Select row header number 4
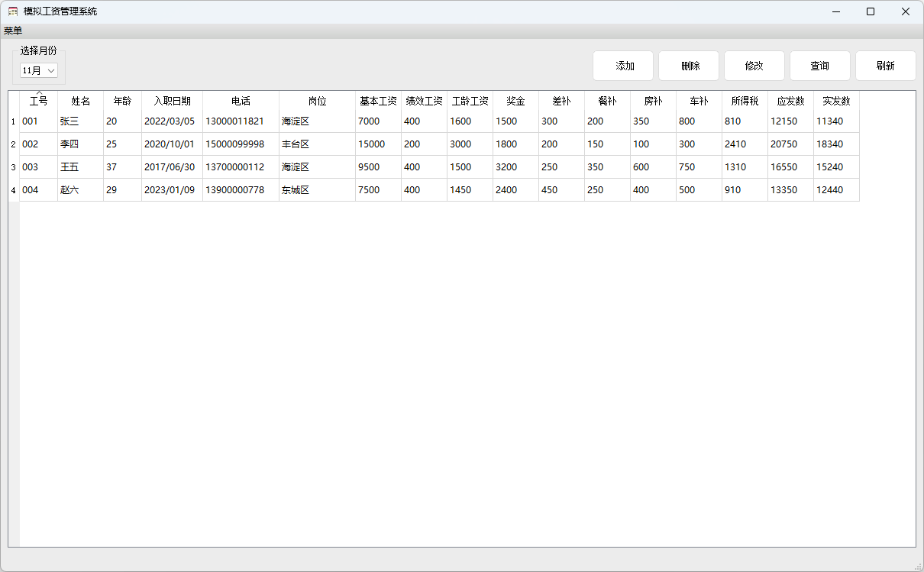924x572 pixels. (14, 190)
